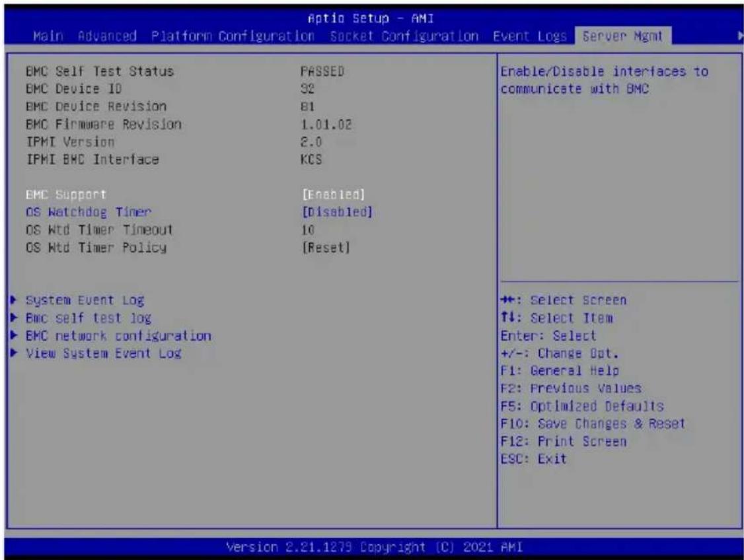744x560 pixels.
Task: Click arrow beside BMC network configuration
Action: [14, 335]
